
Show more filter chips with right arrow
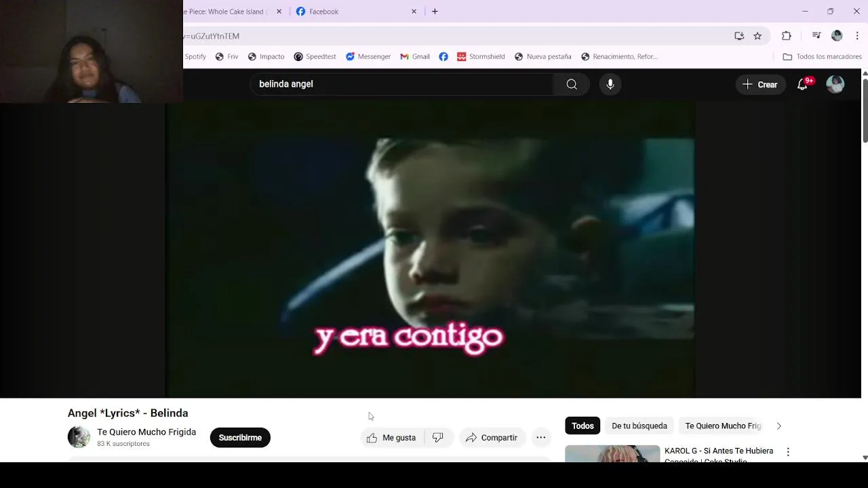(778, 426)
